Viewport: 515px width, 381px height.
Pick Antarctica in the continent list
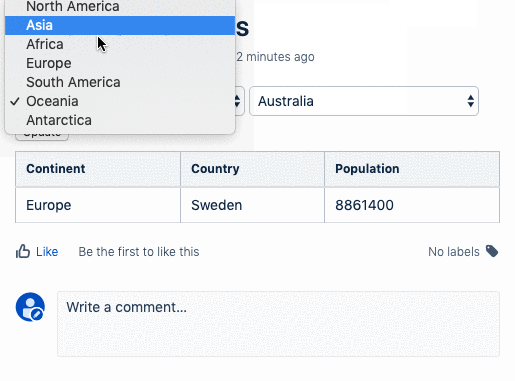[x=120, y=120]
